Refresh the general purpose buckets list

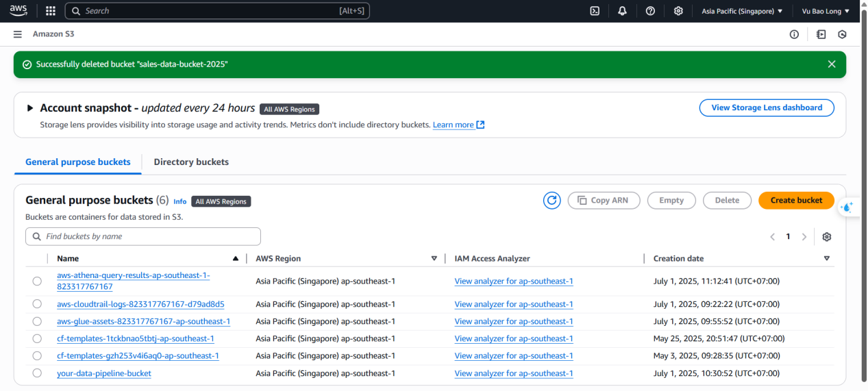(x=551, y=201)
